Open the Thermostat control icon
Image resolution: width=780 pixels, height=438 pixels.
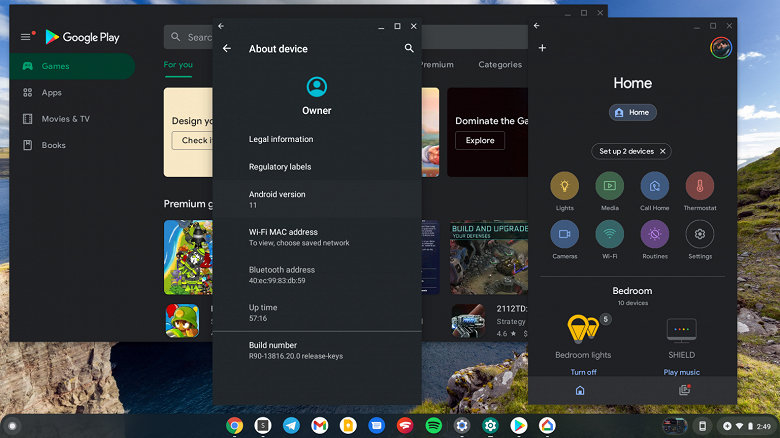click(699, 186)
